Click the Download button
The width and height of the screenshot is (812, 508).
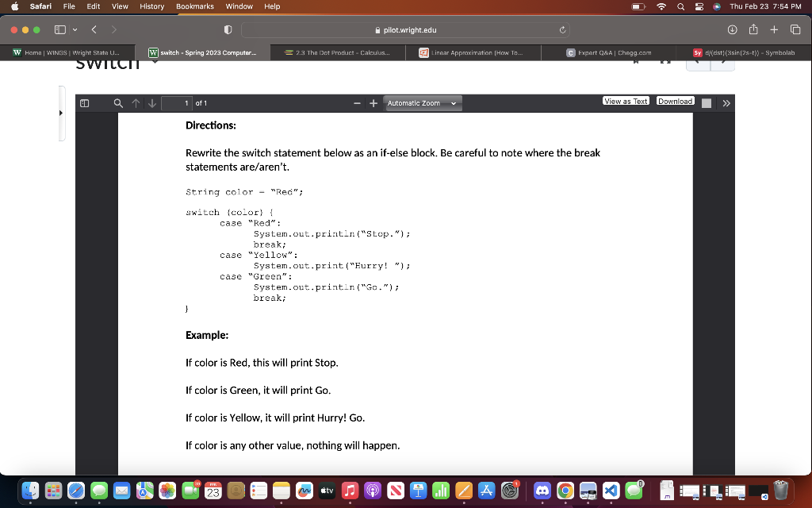[675, 101]
